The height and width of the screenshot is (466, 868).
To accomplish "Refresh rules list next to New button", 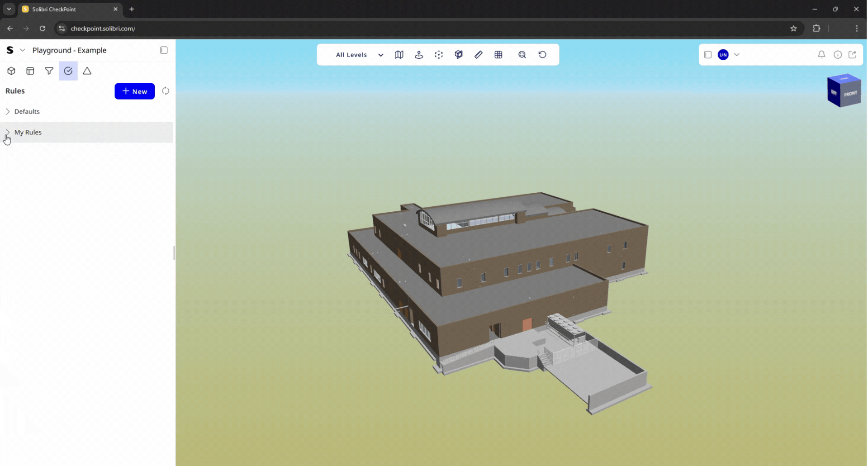I will (166, 91).
